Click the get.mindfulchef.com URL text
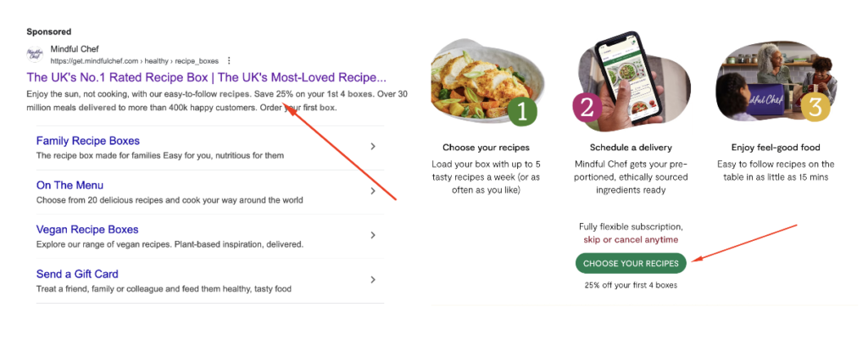The height and width of the screenshot is (352, 868). [x=135, y=61]
